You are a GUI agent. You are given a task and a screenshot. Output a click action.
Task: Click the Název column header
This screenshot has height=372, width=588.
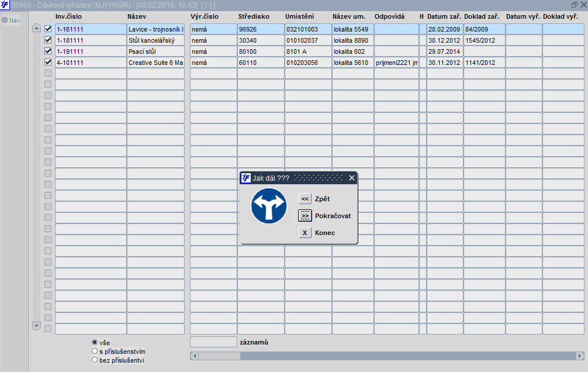137,16
